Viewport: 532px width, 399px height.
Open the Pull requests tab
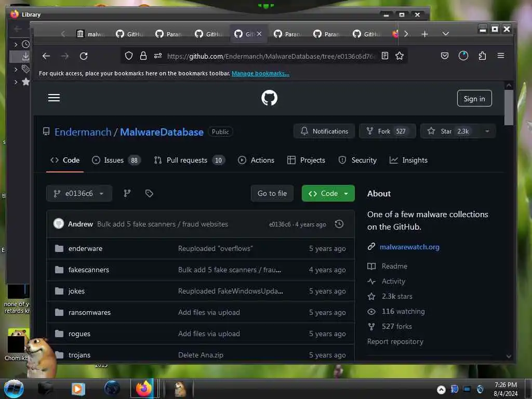[x=190, y=160]
